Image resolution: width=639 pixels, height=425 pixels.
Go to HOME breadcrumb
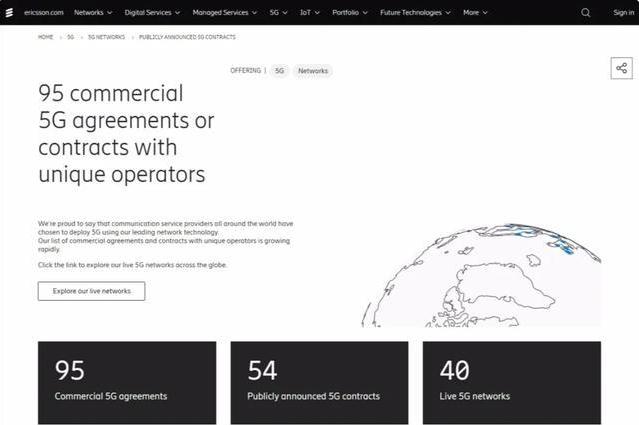click(x=46, y=37)
